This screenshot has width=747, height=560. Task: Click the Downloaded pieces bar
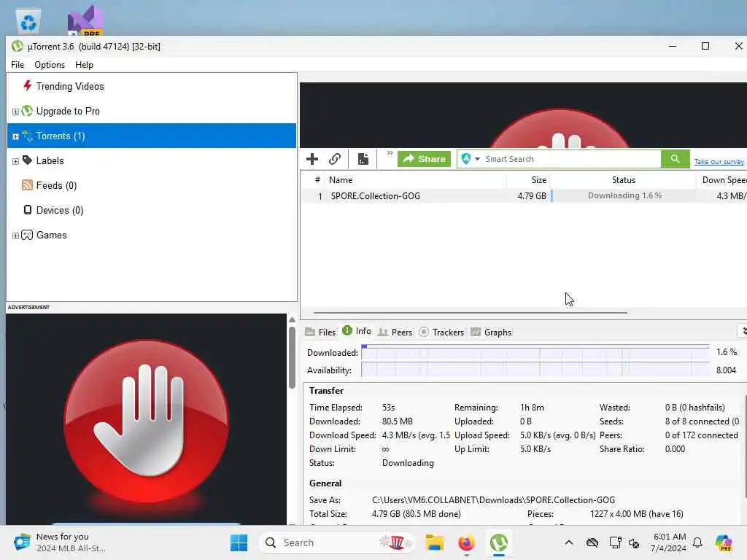(535, 352)
